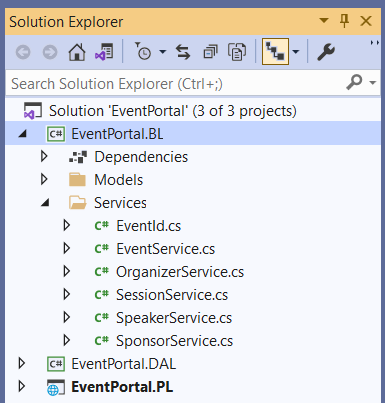Expand EventService.cs file node
Viewport: 385px width, 403px height.
(x=67, y=248)
